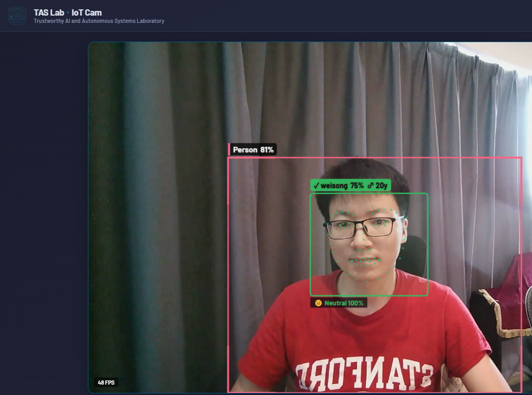Click the Trustworthy AI laboratory subtitle link
Screen dimensions: 532x395
coord(98,21)
